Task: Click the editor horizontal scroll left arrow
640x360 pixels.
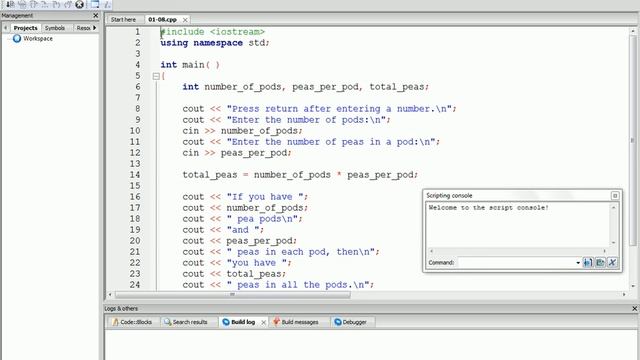Action: point(110,295)
